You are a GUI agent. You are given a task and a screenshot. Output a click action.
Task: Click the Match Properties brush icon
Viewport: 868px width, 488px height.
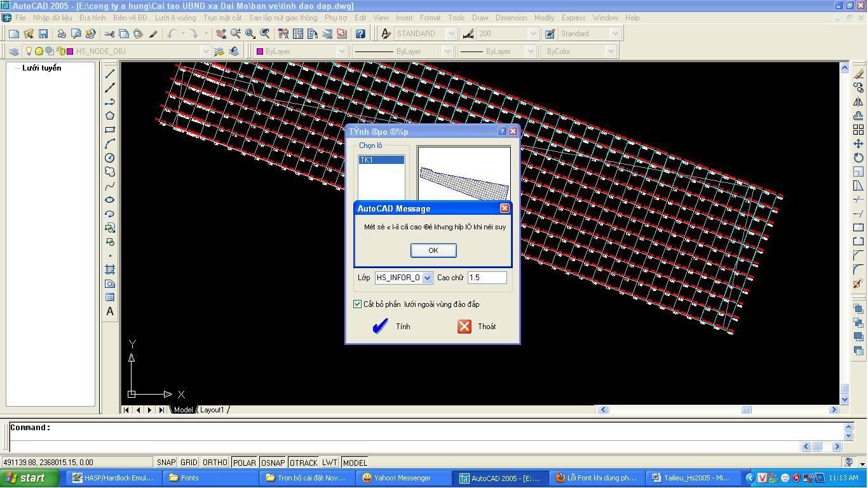[153, 34]
